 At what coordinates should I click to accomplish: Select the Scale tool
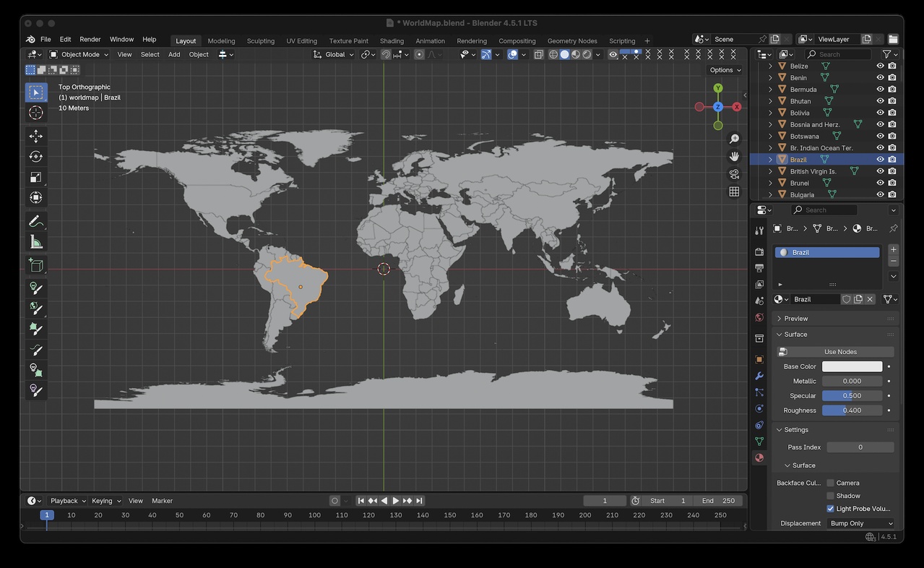click(x=36, y=177)
